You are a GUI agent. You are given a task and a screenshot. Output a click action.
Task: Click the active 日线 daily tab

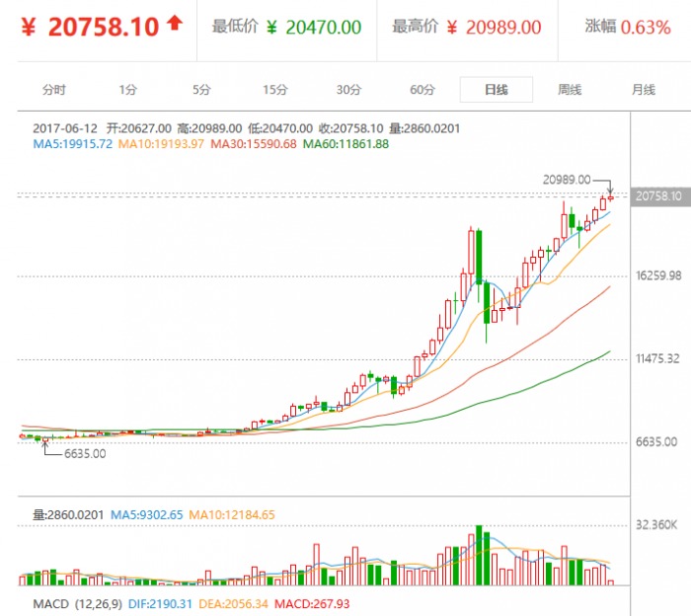click(x=496, y=90)
